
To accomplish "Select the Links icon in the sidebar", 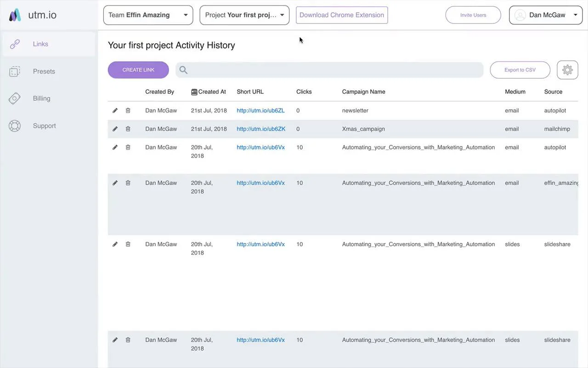I will (x=15, y=44).
